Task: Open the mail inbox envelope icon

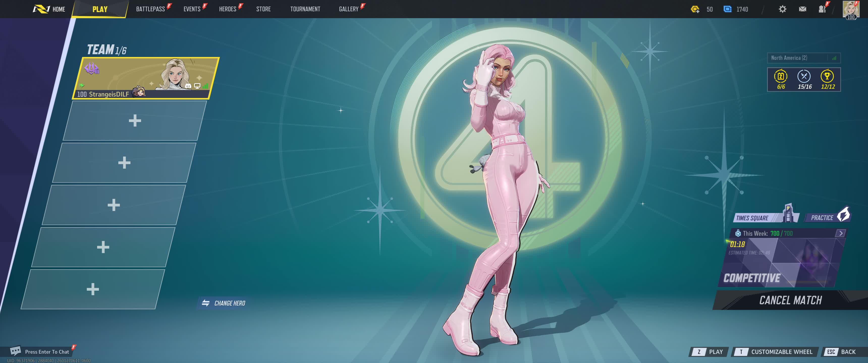Action: point(802,9)
